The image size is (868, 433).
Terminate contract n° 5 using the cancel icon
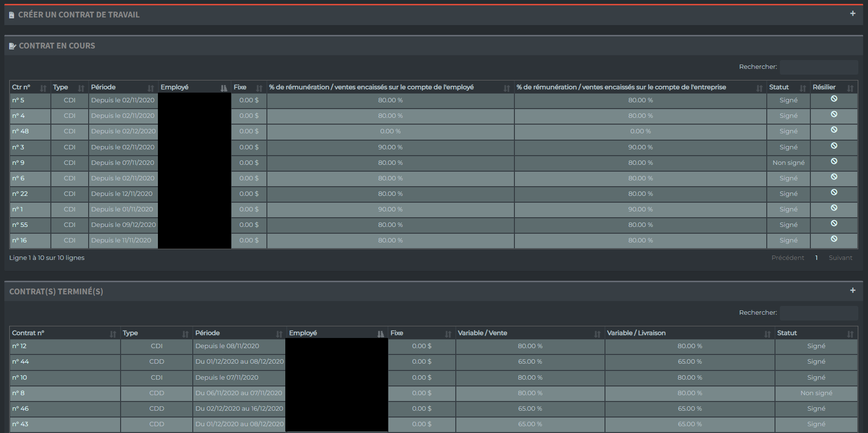click(x=834, y=98)
